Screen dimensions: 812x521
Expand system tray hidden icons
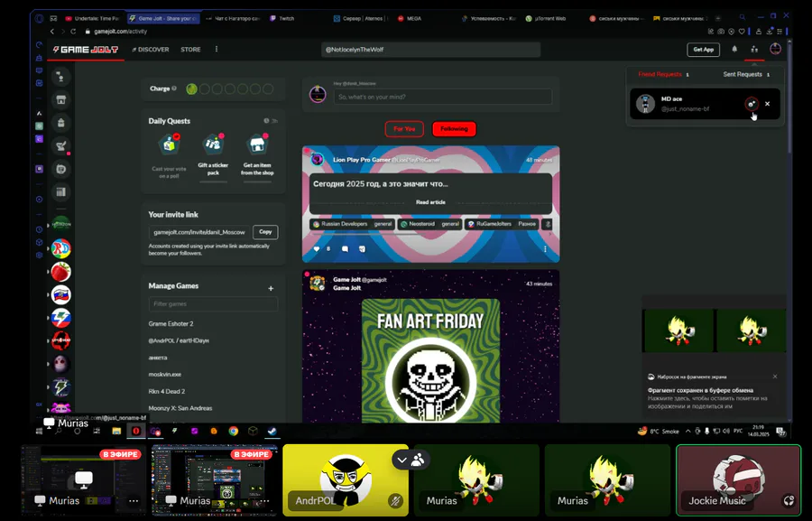point(687,432)
